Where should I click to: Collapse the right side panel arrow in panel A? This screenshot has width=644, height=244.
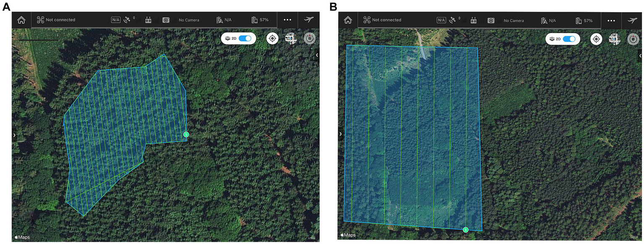[x=317, y=55]
